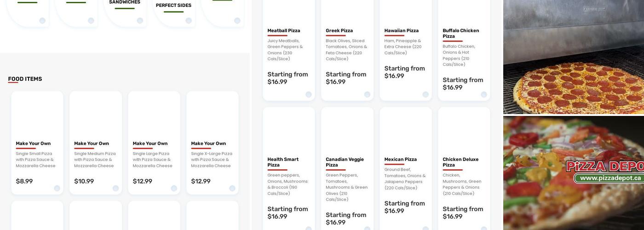The width and height of the screenshot is (644, 230).
Task: Click the circle icon on the Single X-Large Pizza card
Action: (x=232, y=188)
